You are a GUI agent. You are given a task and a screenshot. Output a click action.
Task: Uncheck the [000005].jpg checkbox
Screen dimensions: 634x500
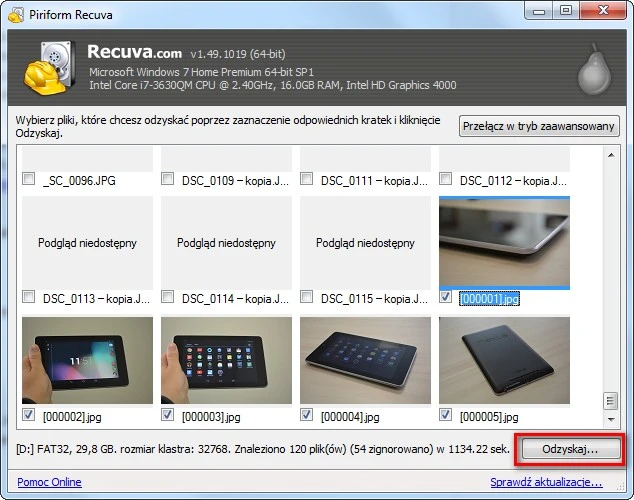[x=446, y=415]
